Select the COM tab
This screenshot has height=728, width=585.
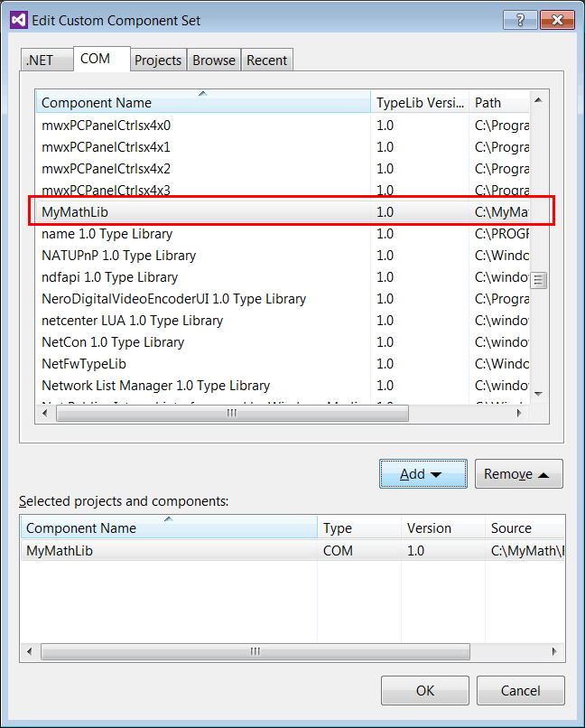[102, 59]
